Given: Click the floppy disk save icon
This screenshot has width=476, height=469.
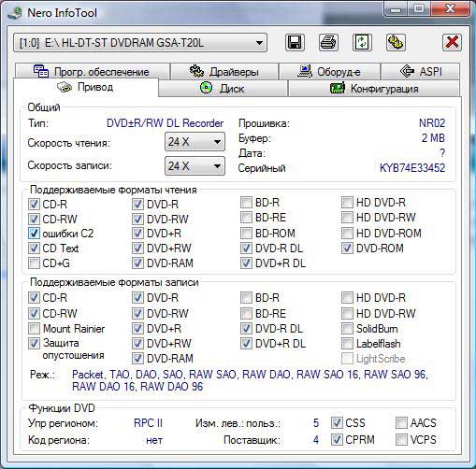Looking at the screenshot, I should 295,42.
